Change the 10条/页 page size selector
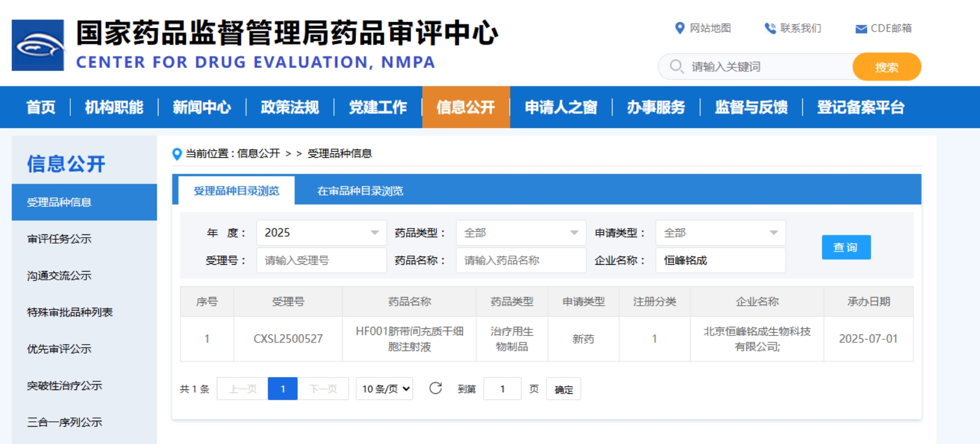Image resolution: width=980 pixels, height=444 pixels. pyautogui.click(x=384, y=389)
